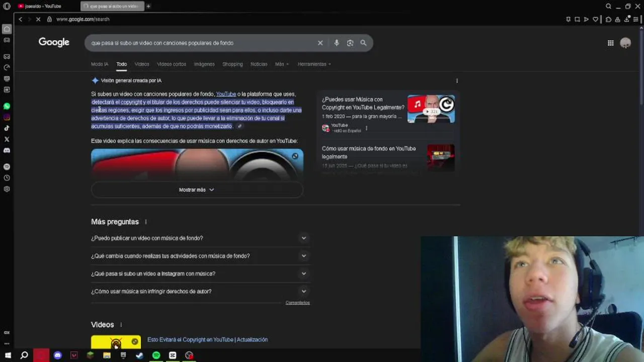Expand AI overview with Mostrar más

(x=197, y=190)
